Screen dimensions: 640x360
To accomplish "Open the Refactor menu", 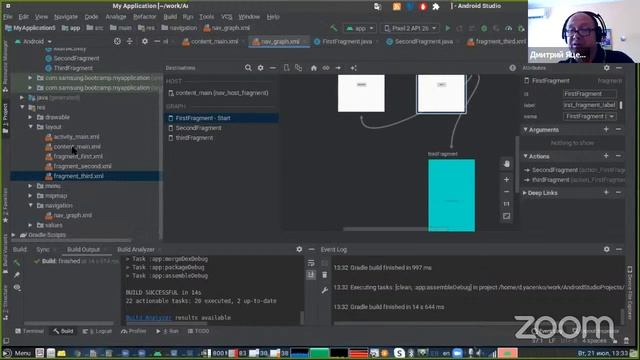I will click(144, 17).
